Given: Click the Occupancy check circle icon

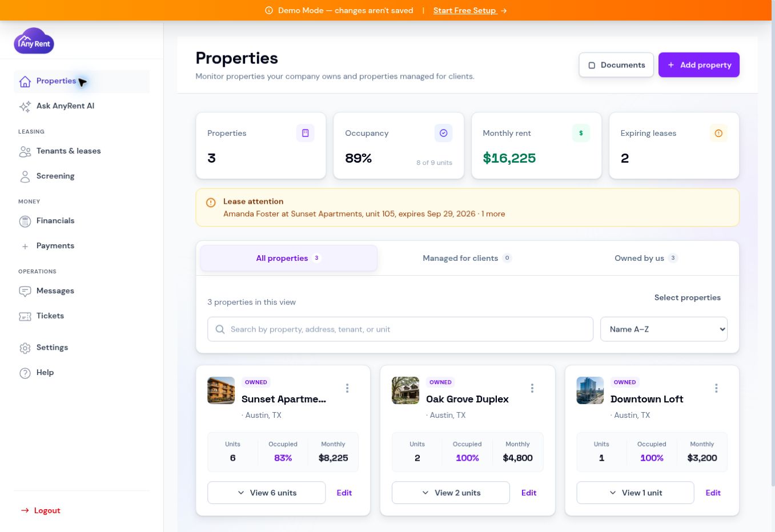Looking at the screenshot, I should coord(443,133).
